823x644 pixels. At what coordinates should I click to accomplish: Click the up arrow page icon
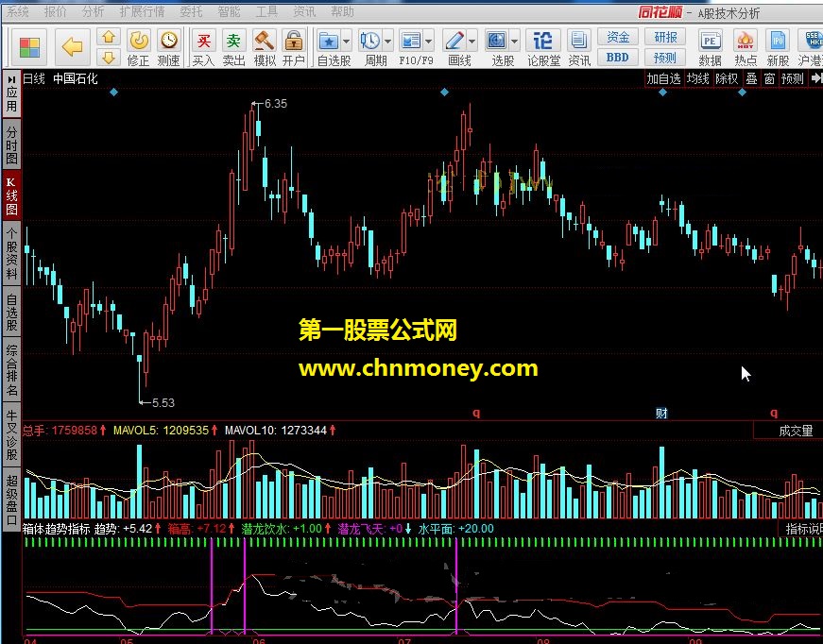click(109, 37)
